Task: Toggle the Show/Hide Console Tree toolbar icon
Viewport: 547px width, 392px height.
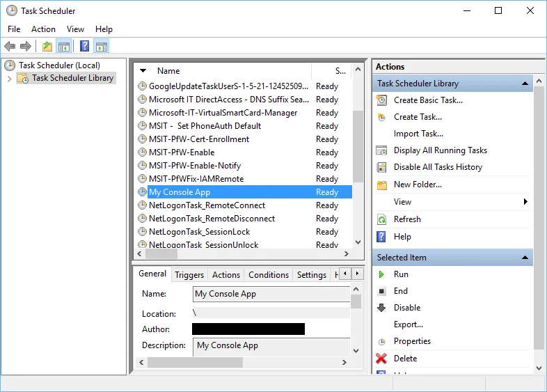Action: click(64, 46)
